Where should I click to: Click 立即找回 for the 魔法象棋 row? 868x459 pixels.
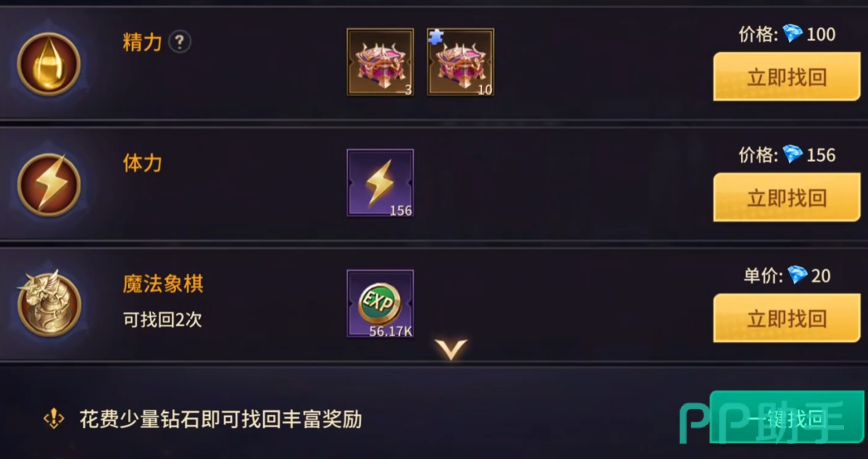[x=787, y=319]
